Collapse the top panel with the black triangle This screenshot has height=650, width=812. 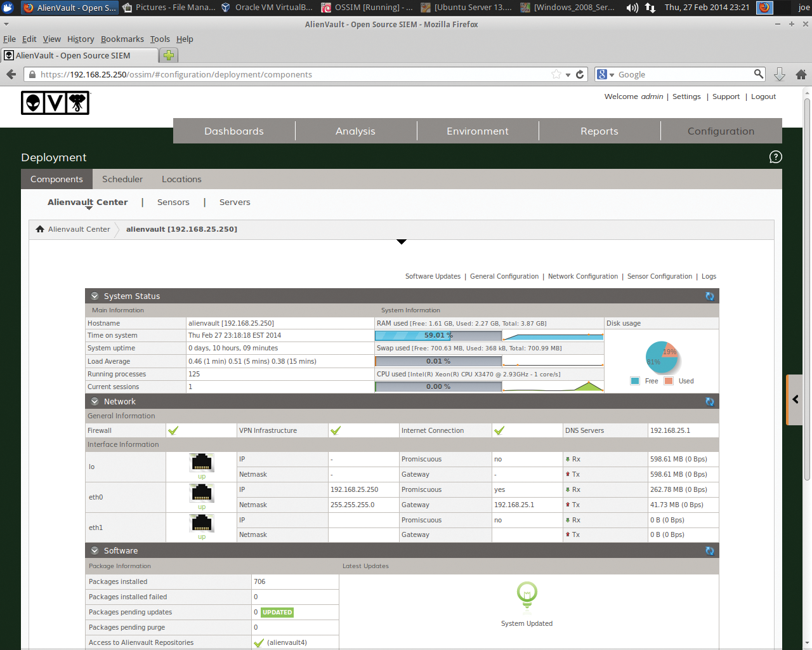point(401,242)
